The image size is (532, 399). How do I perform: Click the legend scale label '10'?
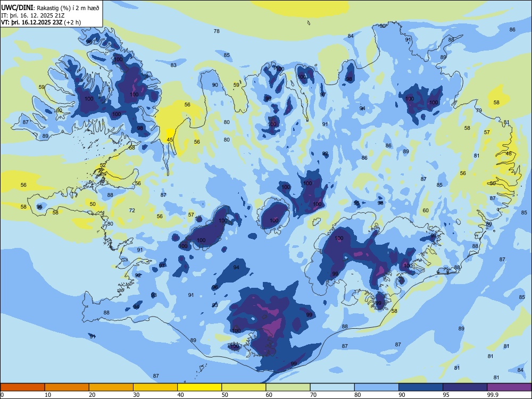[48, 395]
